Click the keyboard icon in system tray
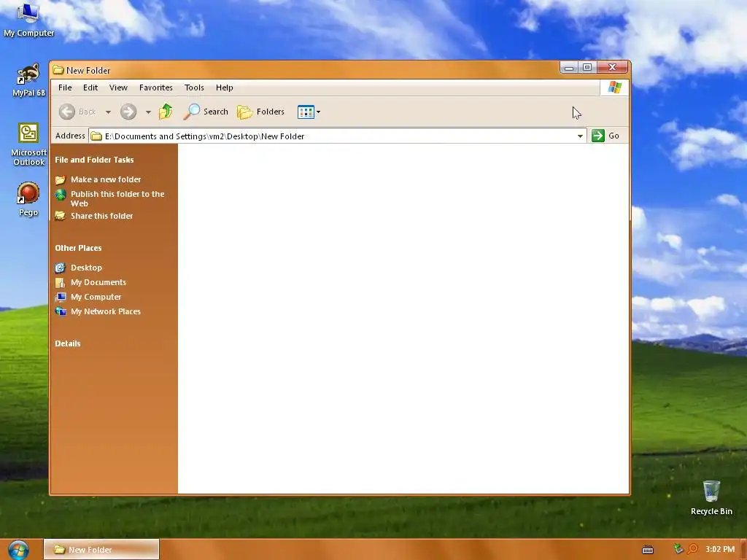747x560 pixels. tap(648, 550)
